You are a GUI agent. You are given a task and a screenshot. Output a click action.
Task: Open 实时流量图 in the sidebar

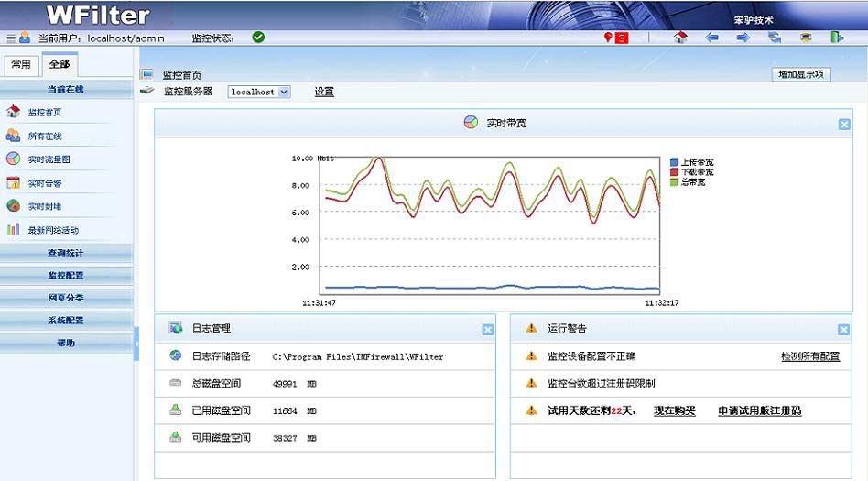coord(49,159)
